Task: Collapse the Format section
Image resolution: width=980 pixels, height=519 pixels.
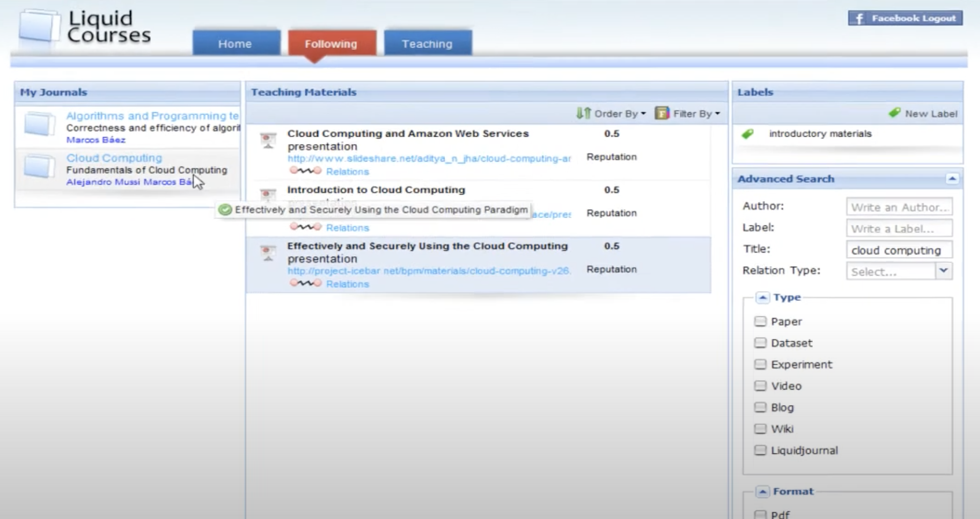Action: tap(763, 492)
